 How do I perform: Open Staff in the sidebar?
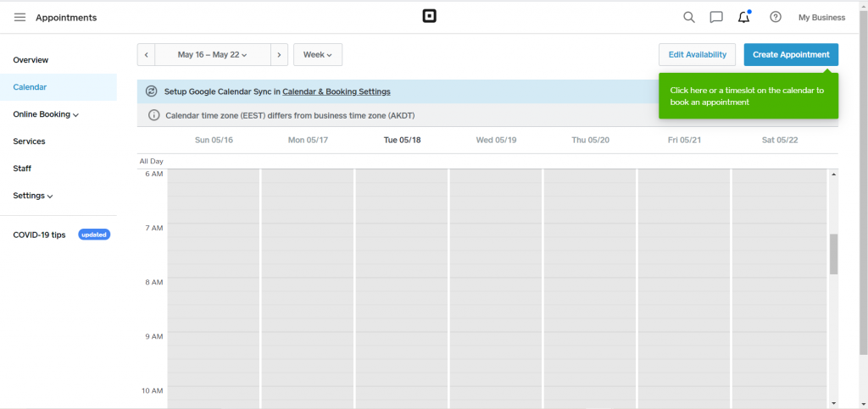[x=22, y=169]
